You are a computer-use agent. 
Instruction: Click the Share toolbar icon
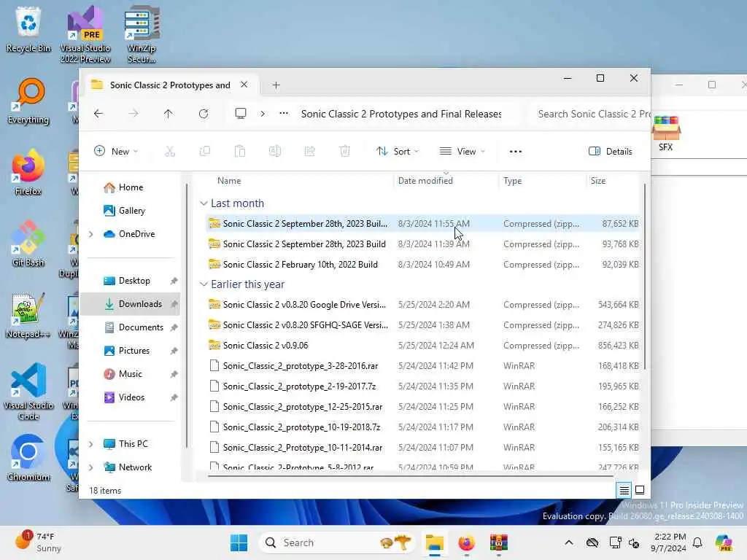309,152
